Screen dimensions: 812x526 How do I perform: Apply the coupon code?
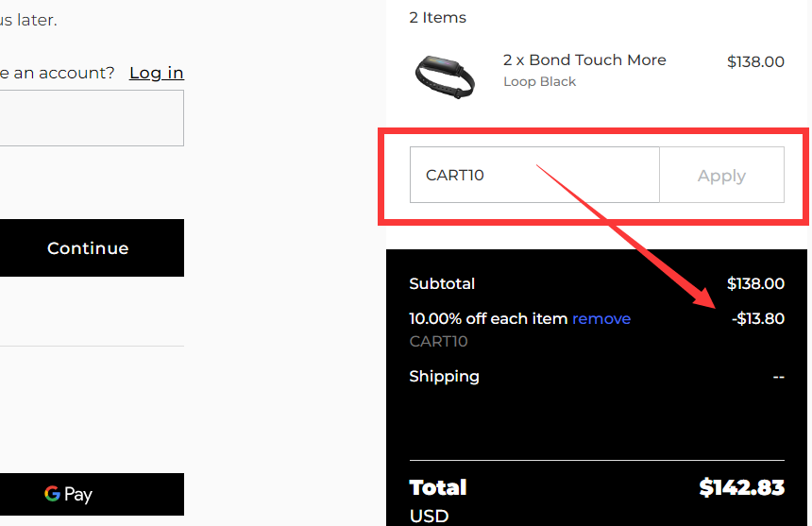[x=721, y=175]
